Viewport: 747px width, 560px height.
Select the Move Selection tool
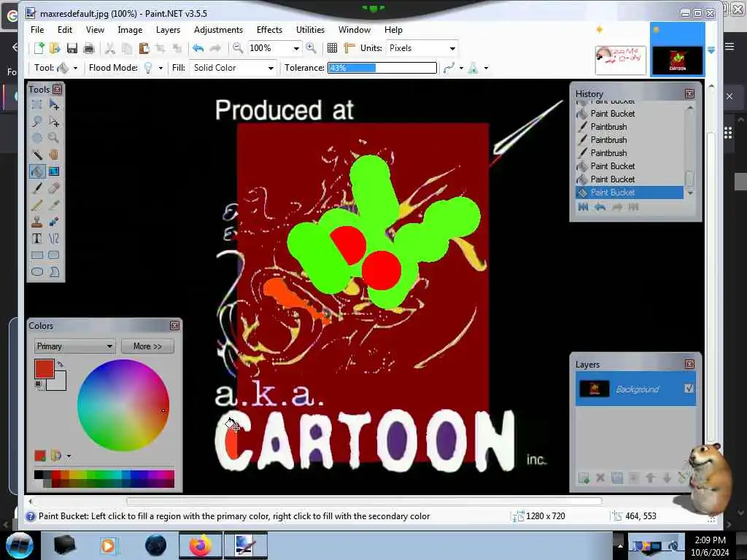click(x=54, y=122)
